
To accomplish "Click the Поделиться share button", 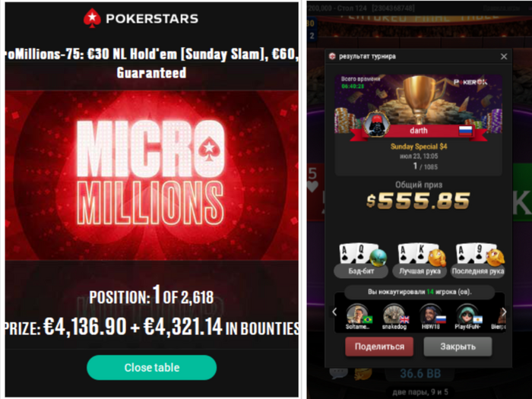I will (379, 347).
